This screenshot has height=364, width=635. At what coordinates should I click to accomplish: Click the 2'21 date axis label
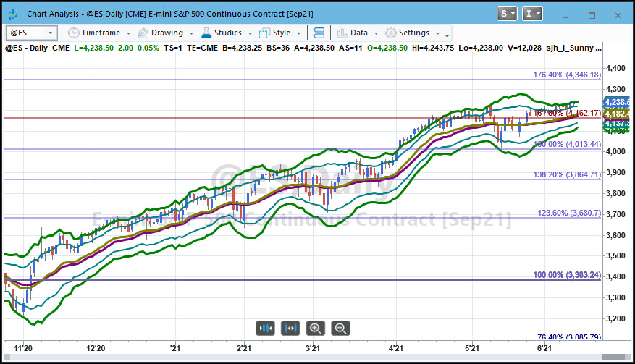[x=243, y=348]
